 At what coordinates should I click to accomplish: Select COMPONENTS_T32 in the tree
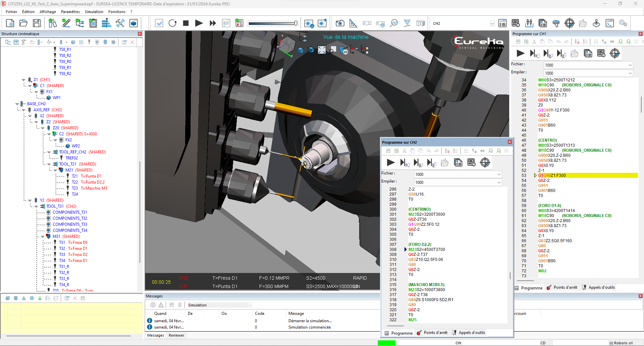(70, 218)
